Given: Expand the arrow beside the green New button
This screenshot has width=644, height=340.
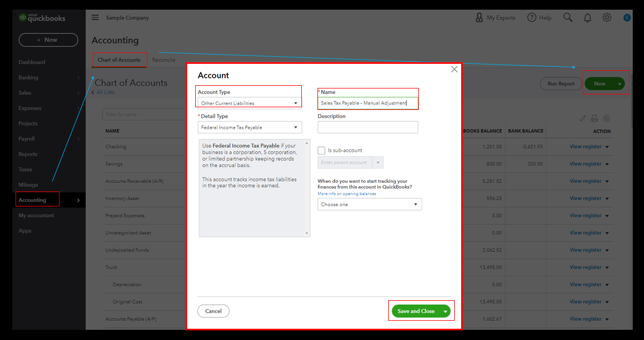Looking at the screenshot, I should (x=620, y=84).
